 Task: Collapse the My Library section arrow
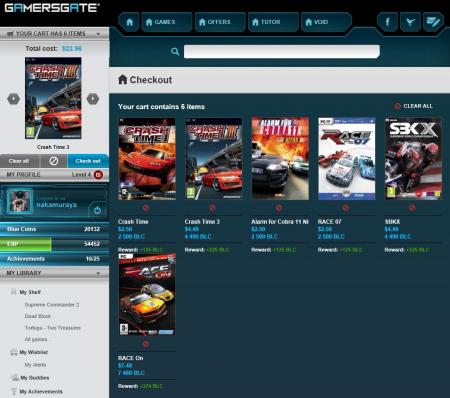coord(98,273)
